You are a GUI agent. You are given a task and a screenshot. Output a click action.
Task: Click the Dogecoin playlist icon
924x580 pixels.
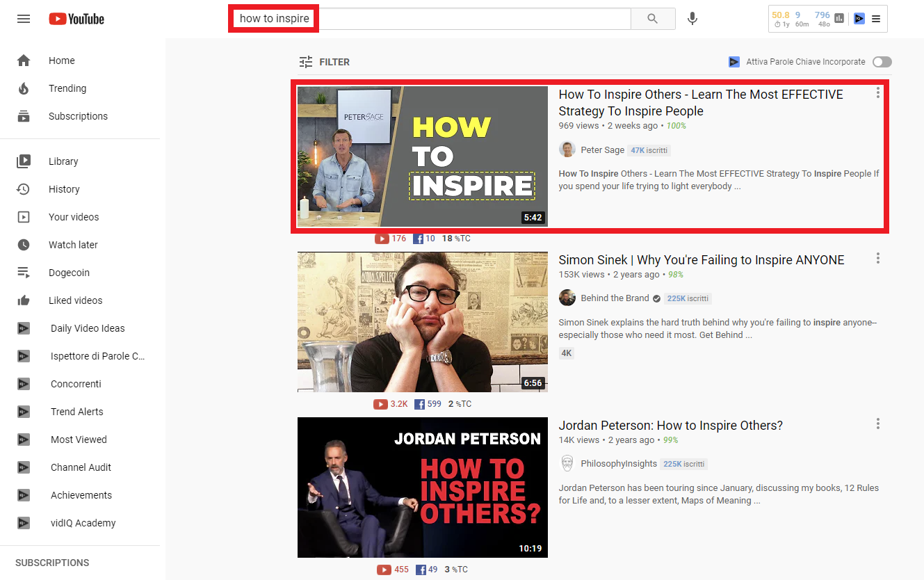pyautogui.click(x=24, y=273)
